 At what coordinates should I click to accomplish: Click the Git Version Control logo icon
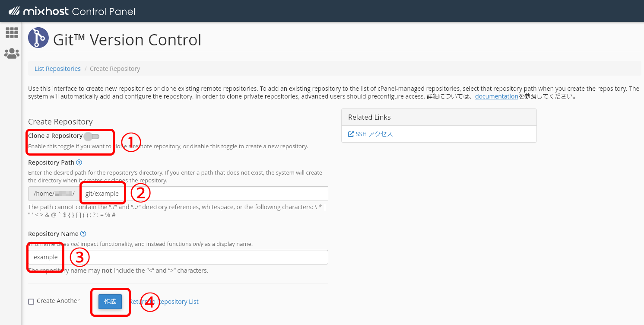pyautogui.click(x=38, y=38)
